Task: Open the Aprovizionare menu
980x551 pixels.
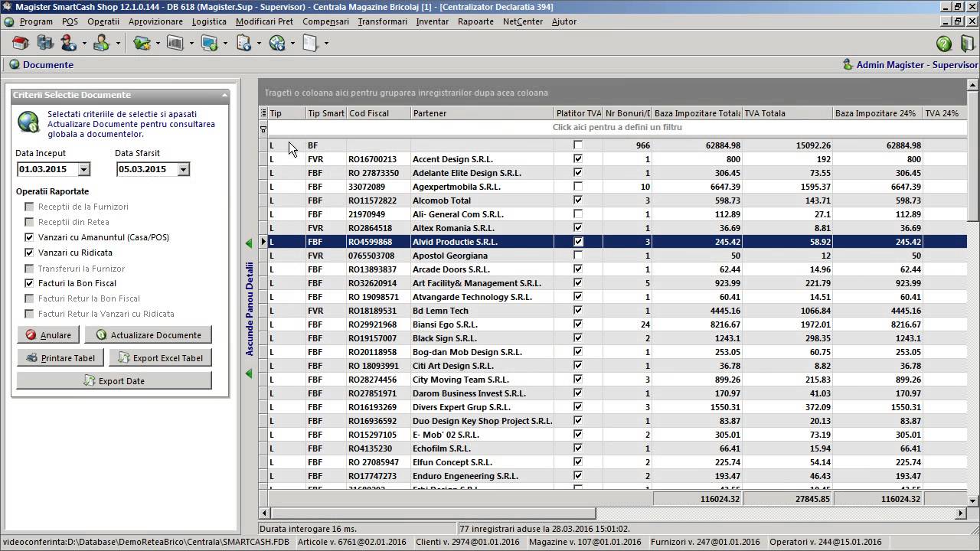Action: [155, 21]
